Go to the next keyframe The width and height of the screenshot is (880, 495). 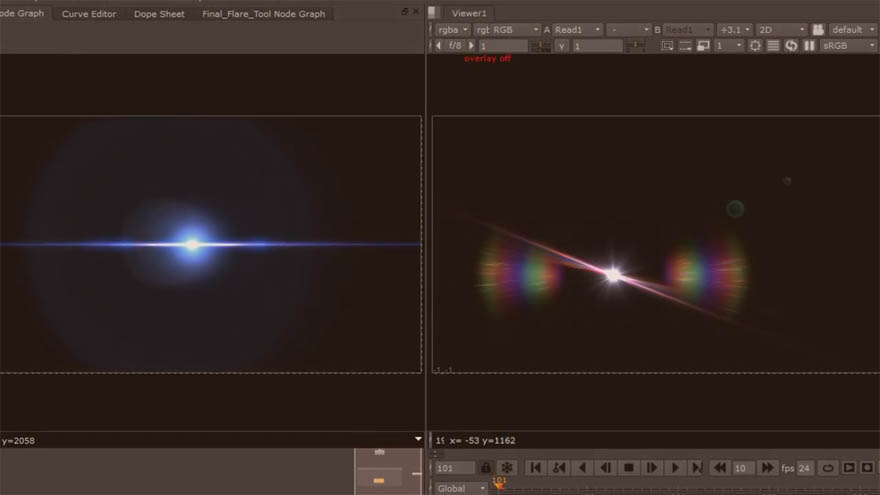(x=697, y=468)
